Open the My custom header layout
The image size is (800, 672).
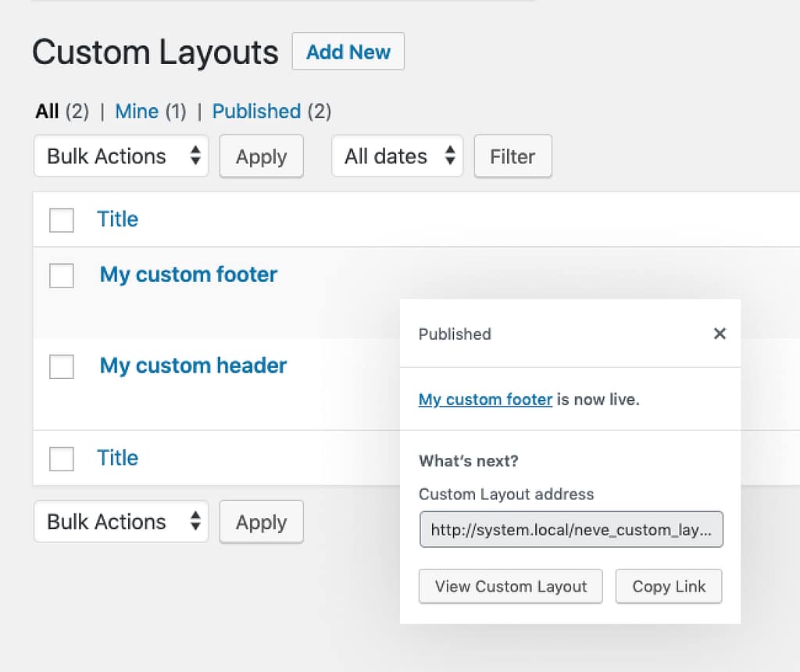click(x=192, y=365)
